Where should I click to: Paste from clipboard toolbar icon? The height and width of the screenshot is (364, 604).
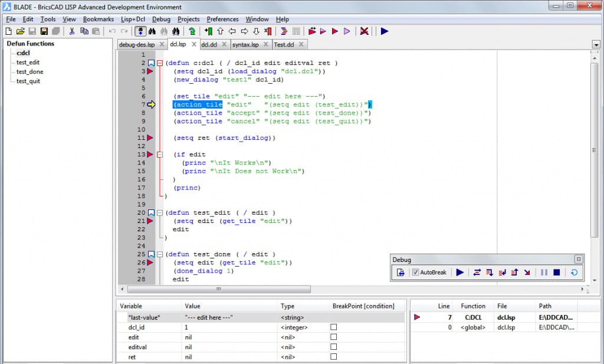click(96, 31)
